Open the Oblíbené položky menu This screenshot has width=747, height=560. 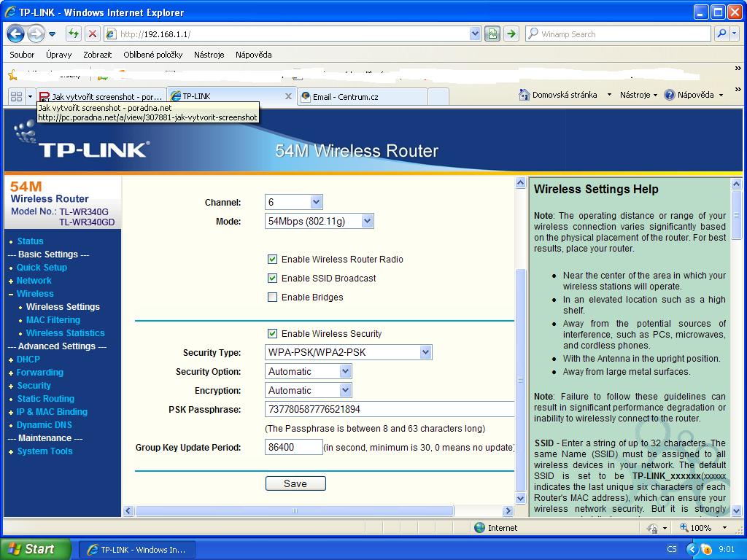tap(152, 55)
